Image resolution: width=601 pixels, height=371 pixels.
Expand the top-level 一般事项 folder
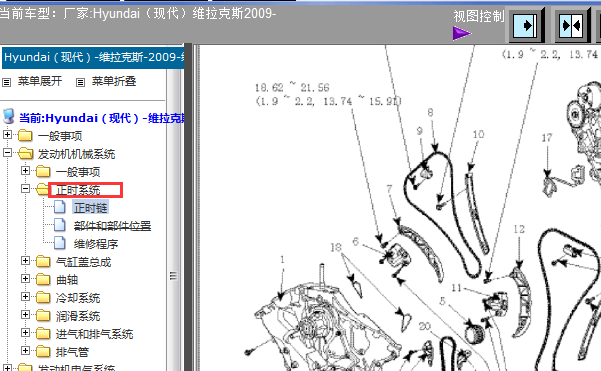pos(7,135)
